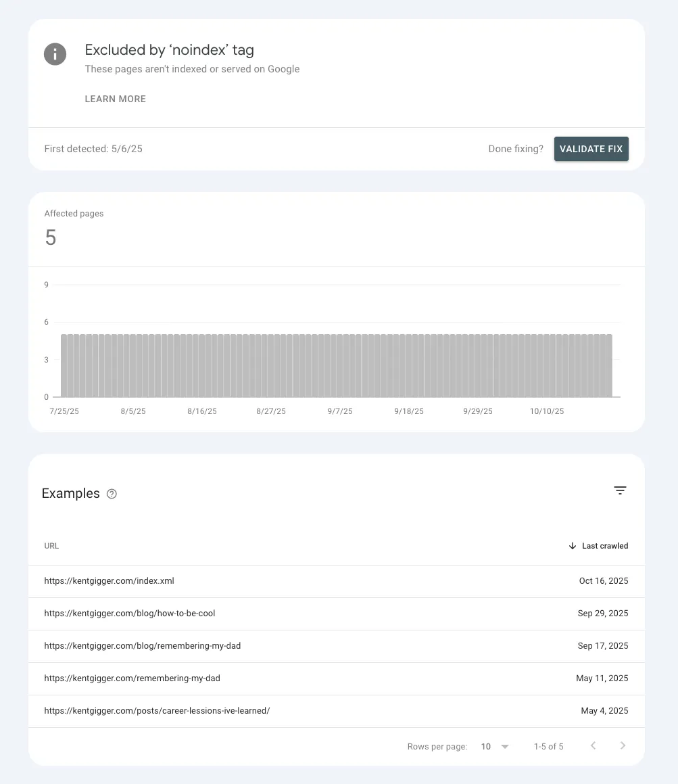Click the info icon beside the noindex heading

coord(55,54)
